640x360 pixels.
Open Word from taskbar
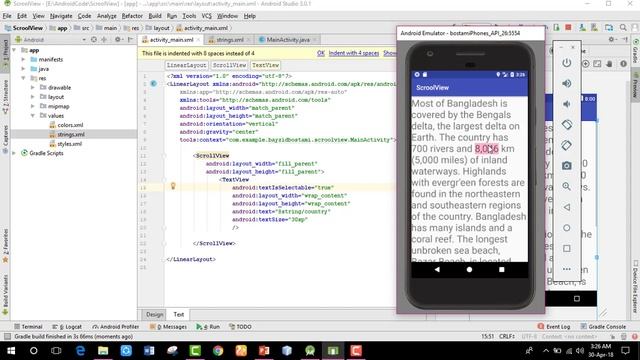pyautogui.click(x=149, y=351)
